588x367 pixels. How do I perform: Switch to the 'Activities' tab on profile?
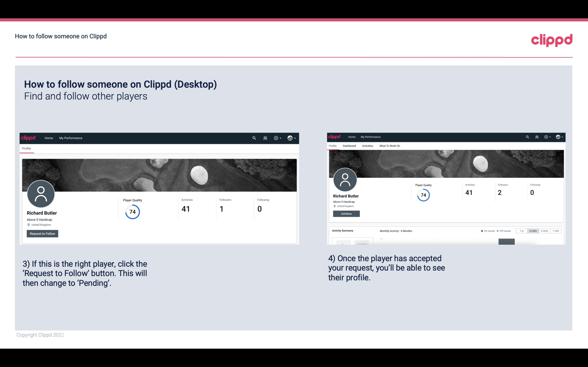[367, 145]
